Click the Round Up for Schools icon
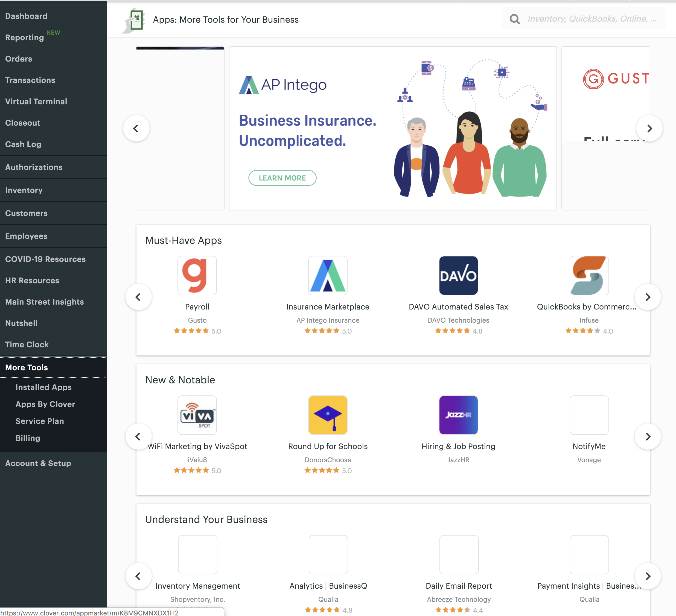The image size is (676, 616). pyautogui.click(x=328, y=415)
